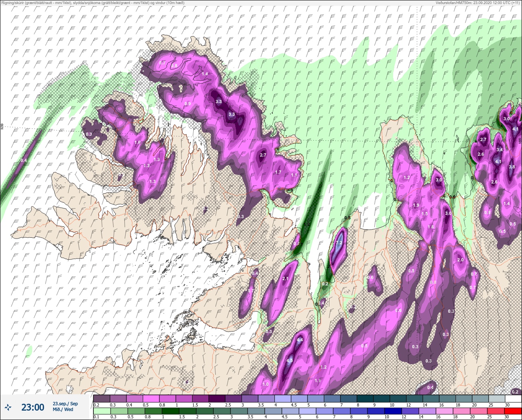This screenshot has width=522, height=420.
Task: Pick the palest green rain swatch labeled 0.1
Action: tap(102, 411)
